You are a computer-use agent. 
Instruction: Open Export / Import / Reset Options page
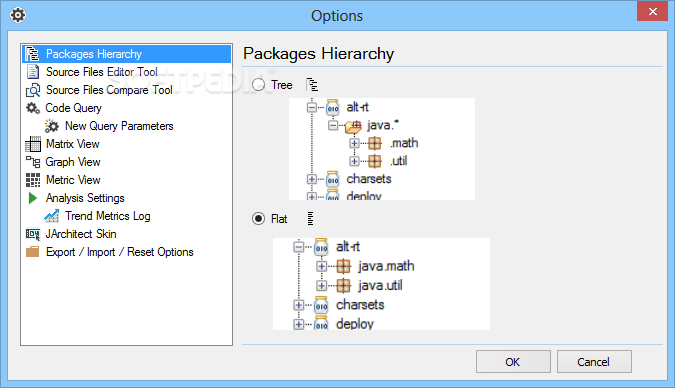120,252
